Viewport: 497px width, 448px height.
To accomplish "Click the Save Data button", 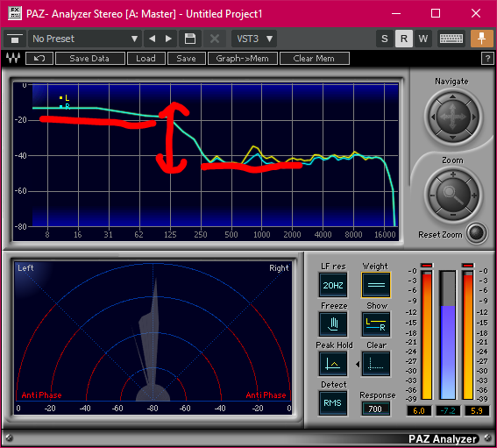I will click(x=90, y=59).
